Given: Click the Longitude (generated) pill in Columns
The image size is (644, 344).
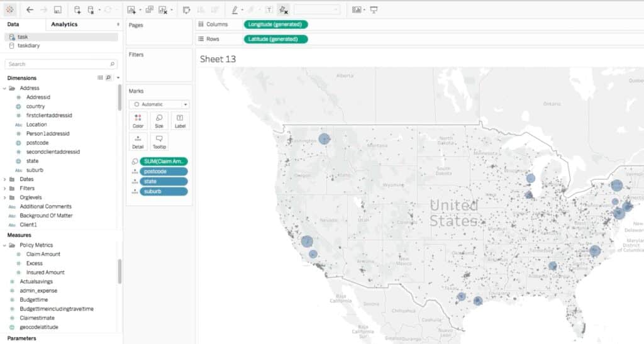Looking at the screenshot, I should (275, 25).
